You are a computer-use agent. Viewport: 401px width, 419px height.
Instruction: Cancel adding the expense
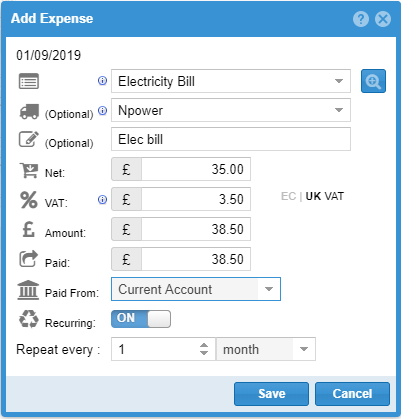[x=352, y=394]
